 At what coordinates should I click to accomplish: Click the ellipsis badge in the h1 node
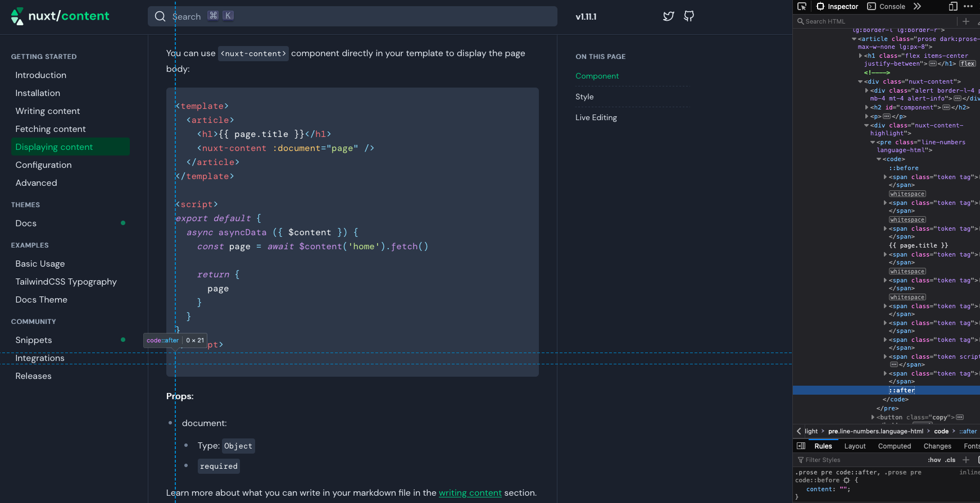coord(933,64)
